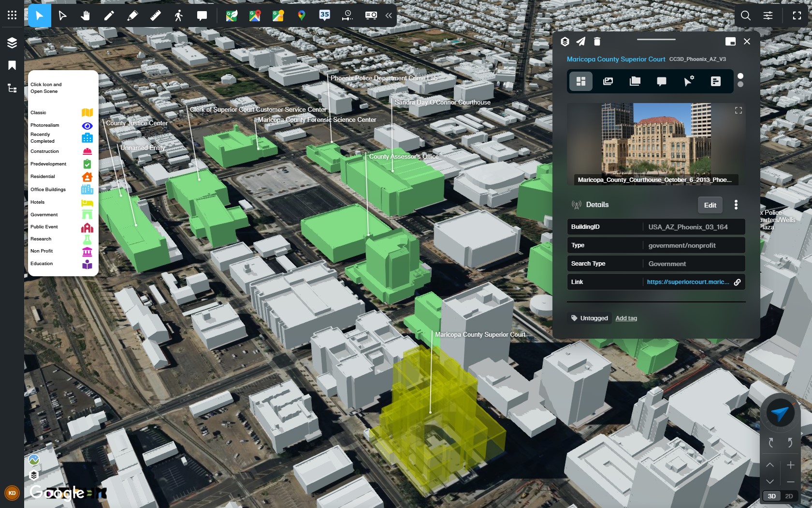Open the bookmarks sidebar icon

pyautogui.click(x=12, y=65)
